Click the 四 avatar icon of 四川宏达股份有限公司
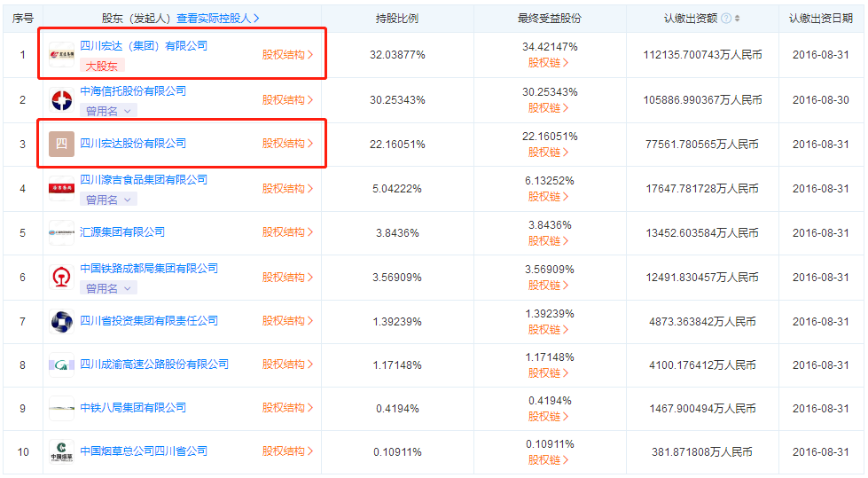The image size is (868, 478). click(61, 144)
